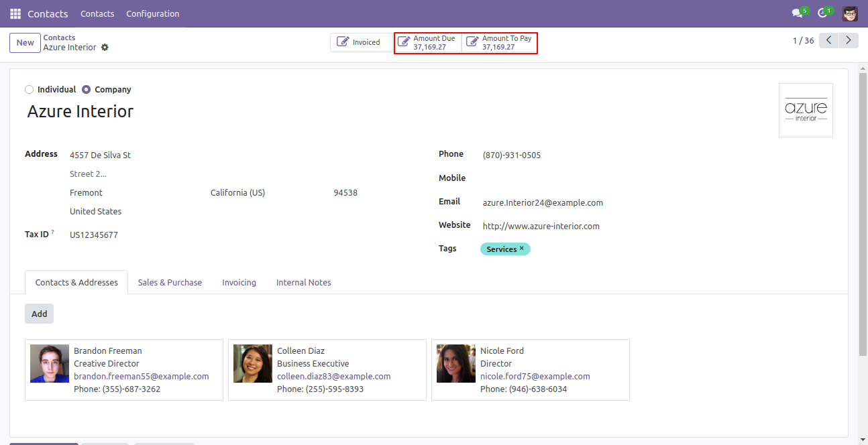This screenshot has width=868, height=445.
Task: Select the Company radio option
Action: [86, 90]
